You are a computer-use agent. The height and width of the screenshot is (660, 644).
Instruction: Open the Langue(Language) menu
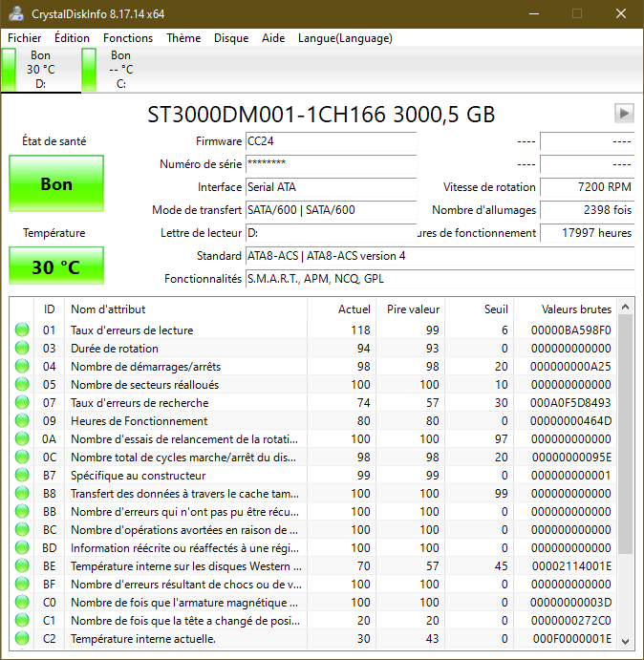345,38
